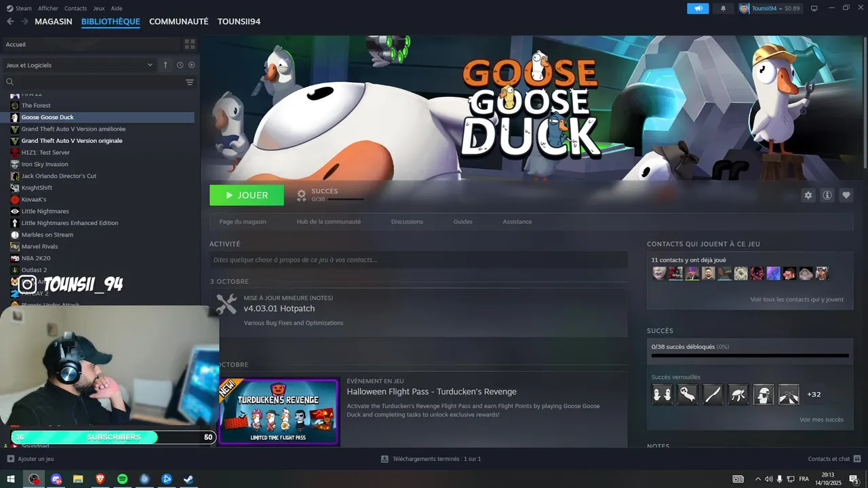Open the Assistance link
Viewport: 868px width, 488px height.
coord(517,222)
